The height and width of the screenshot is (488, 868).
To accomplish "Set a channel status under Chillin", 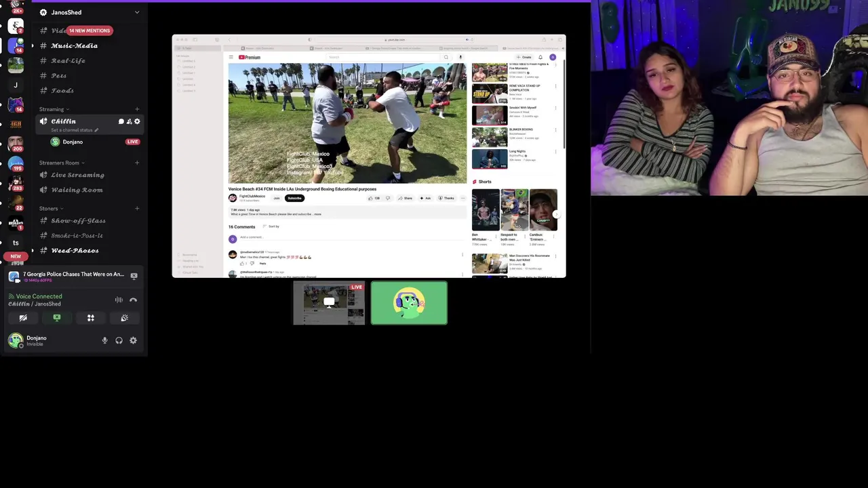I will (x=75, y=130).
